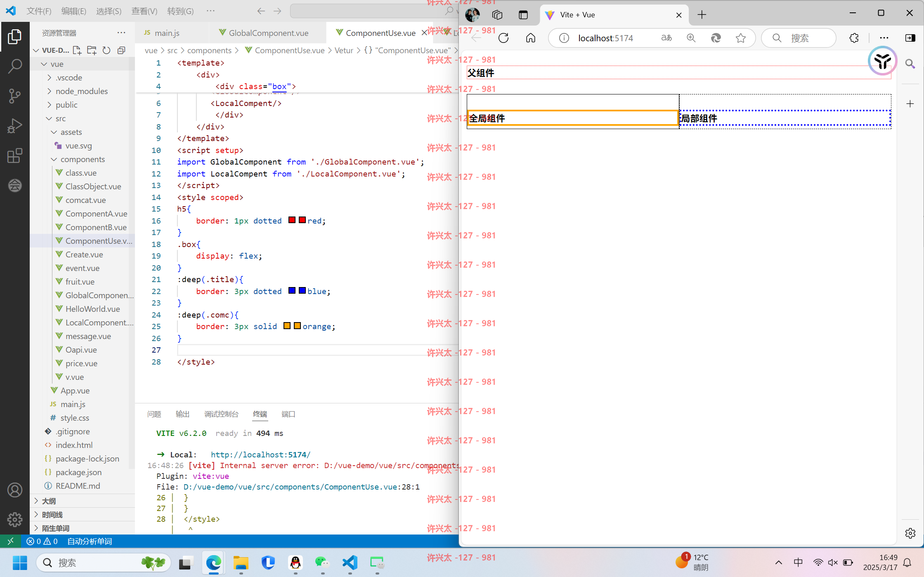The image size is (924, 577).
Task: Switch to the GlobalComponent.vue editor tab
Action: (x=268, y=33)
